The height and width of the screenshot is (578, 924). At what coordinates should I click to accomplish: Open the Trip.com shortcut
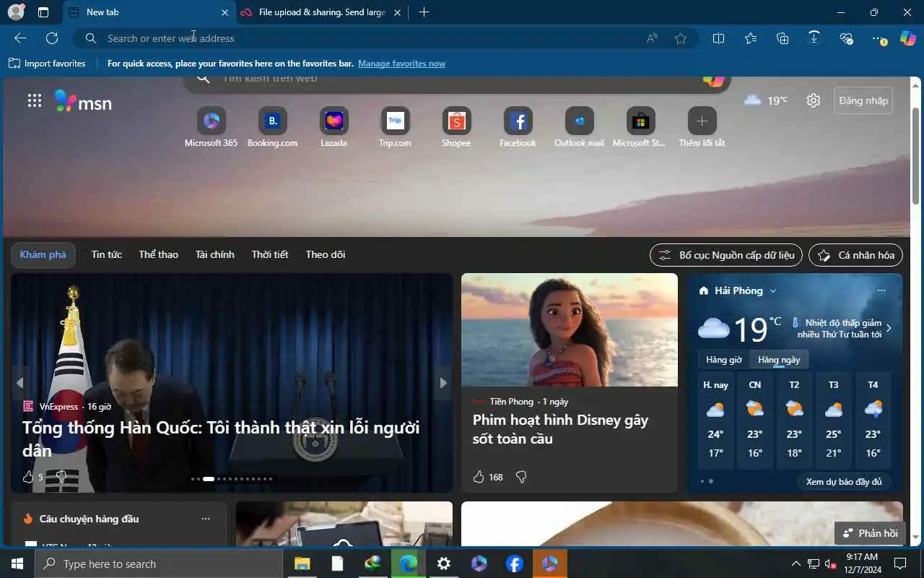[395, 127]
